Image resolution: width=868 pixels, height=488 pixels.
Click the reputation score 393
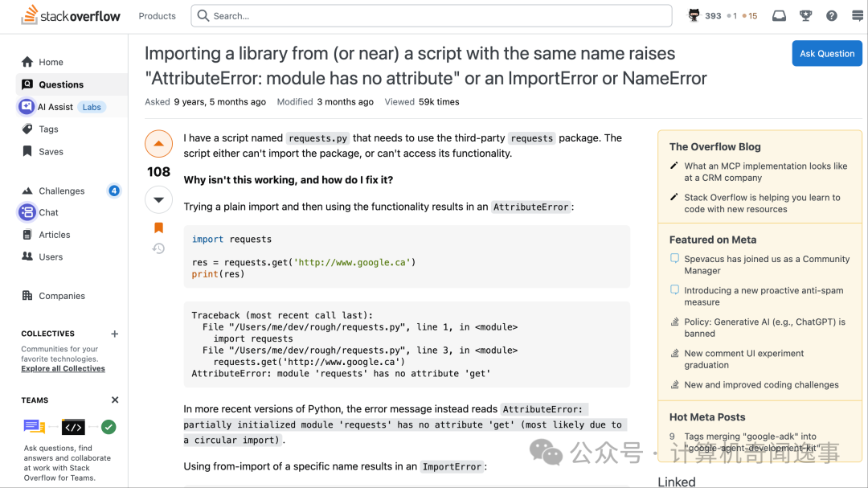[x=713, y=16]
